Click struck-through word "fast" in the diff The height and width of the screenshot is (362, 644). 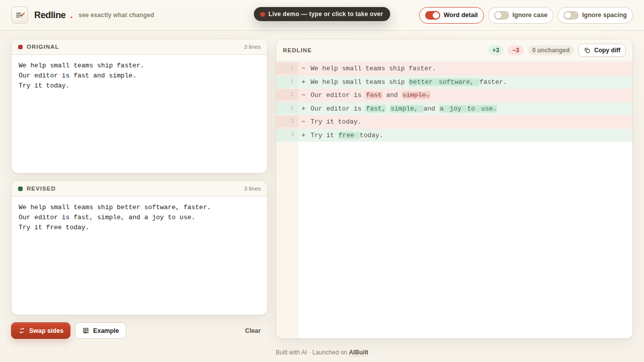pos(374,95)
